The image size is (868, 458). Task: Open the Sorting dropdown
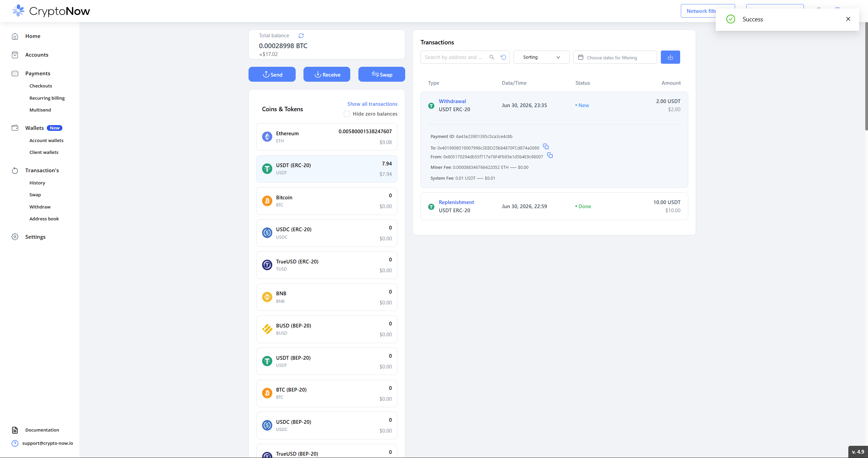(541, 57)
